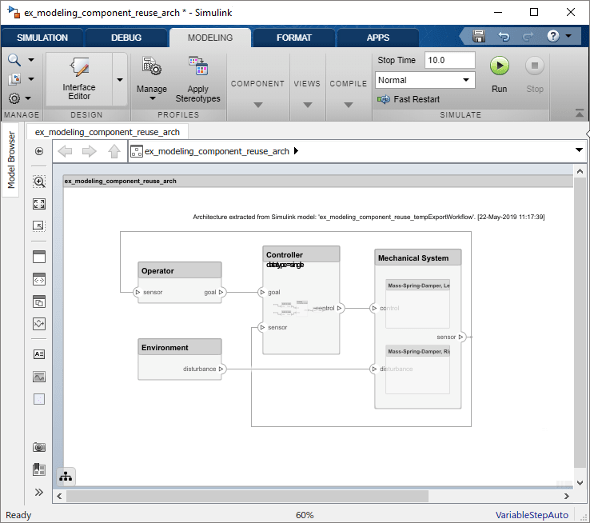Viewport: 590px width, 523px height.
Task: Add an Adapter from palette
Action: [x=39, y=324]
